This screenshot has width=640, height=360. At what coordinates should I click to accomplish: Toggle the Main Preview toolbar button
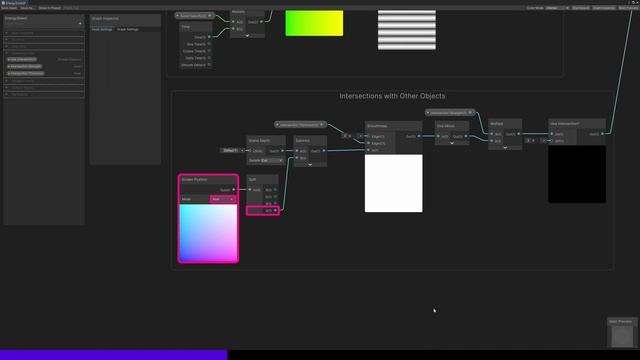[x=628, y=8]
